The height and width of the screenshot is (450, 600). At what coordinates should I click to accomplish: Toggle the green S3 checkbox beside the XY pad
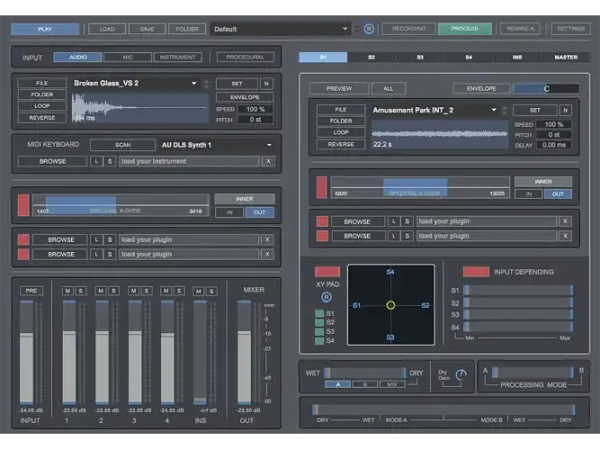(319, 331)
